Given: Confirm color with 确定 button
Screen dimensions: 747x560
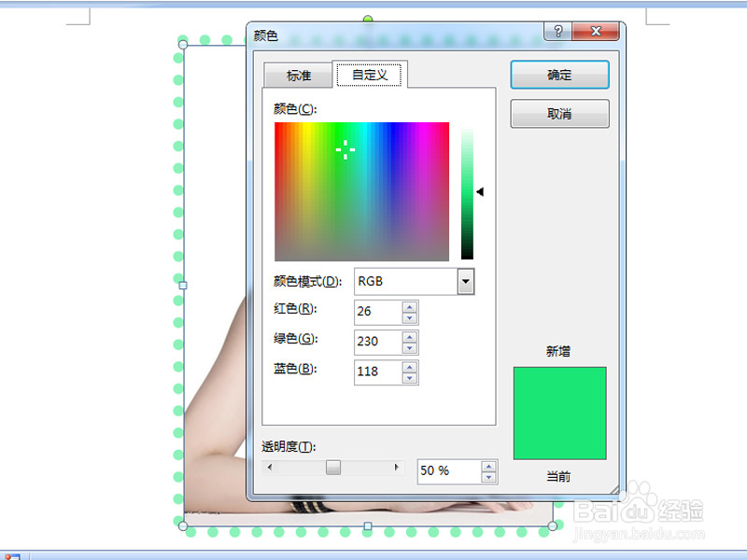Looking at the screenshot, I should (559, 75).
